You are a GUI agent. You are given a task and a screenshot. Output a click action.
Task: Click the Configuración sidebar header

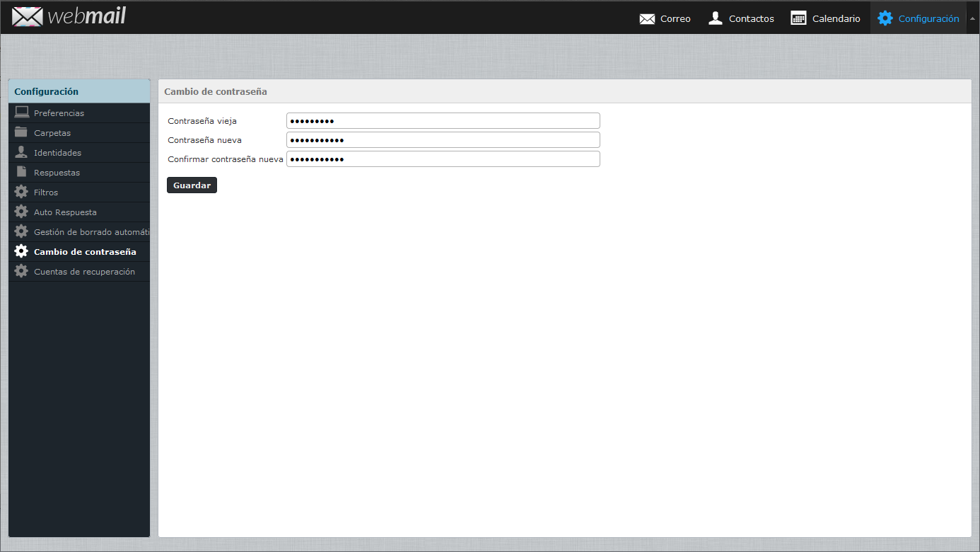79,91
